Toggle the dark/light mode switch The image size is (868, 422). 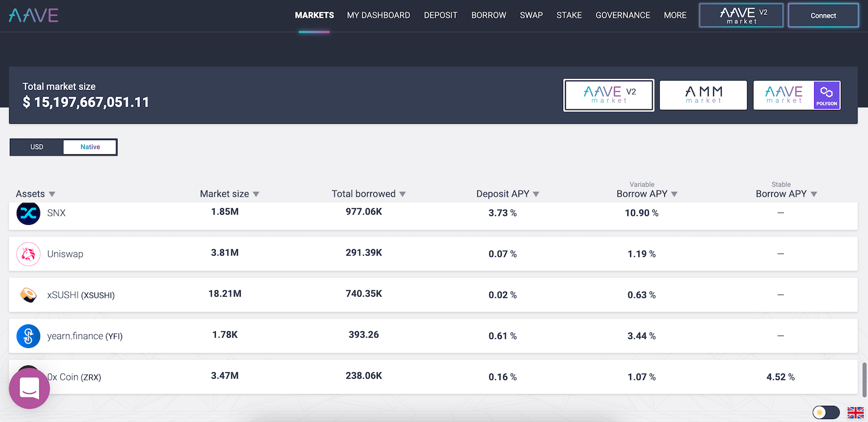pos(826,412)
